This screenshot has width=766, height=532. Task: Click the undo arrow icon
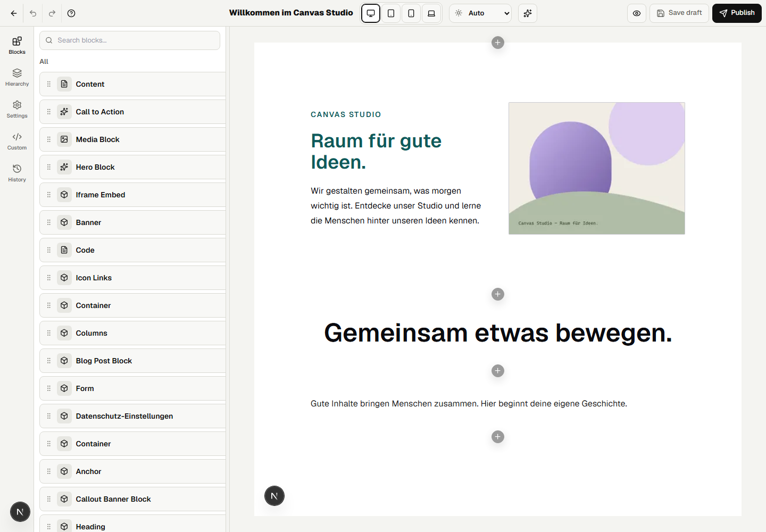point(33,13)
